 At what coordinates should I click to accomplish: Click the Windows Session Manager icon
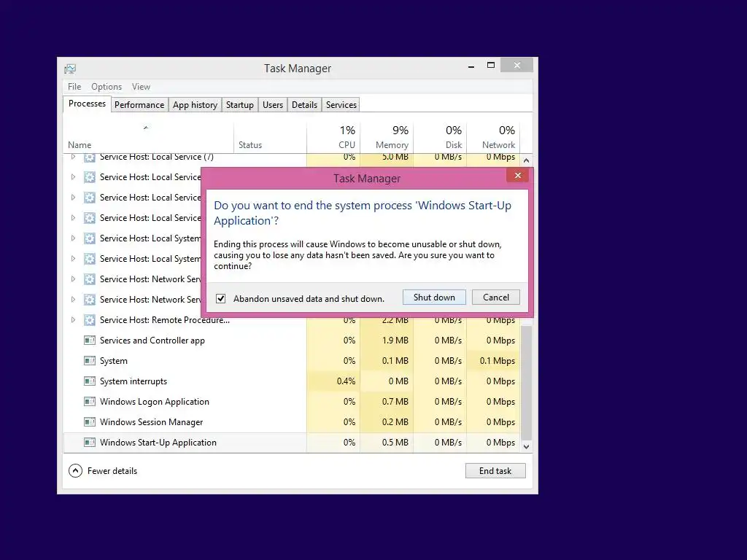(x=90, y=422)
